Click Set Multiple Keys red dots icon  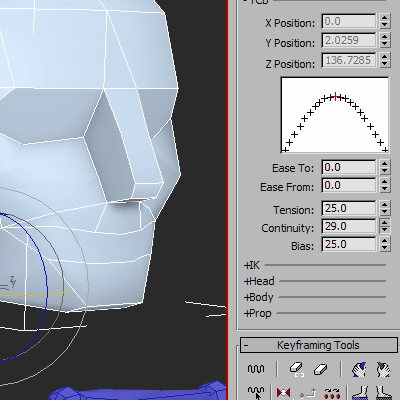pos(332,393)
